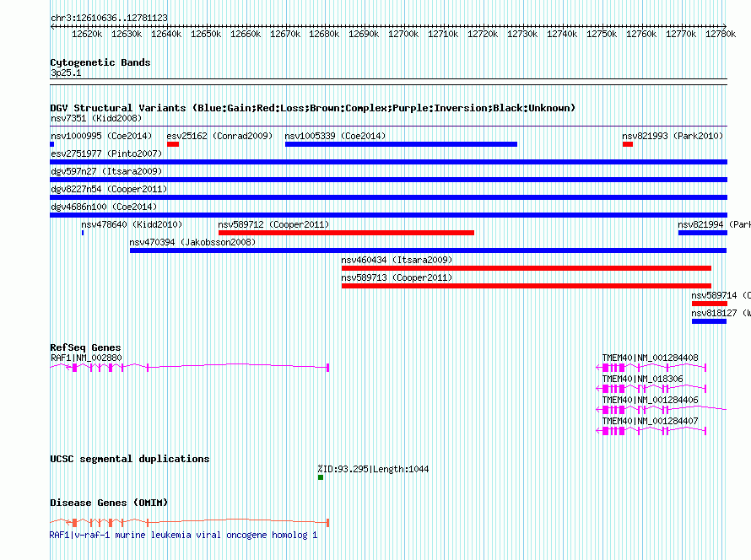Select the Cytogenetic Bands track title
This screenshot has height=560, width=751.
[100, 62]
